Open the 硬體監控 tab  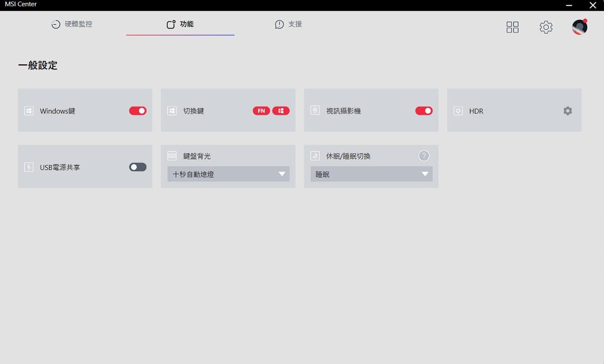pos(72,24)
